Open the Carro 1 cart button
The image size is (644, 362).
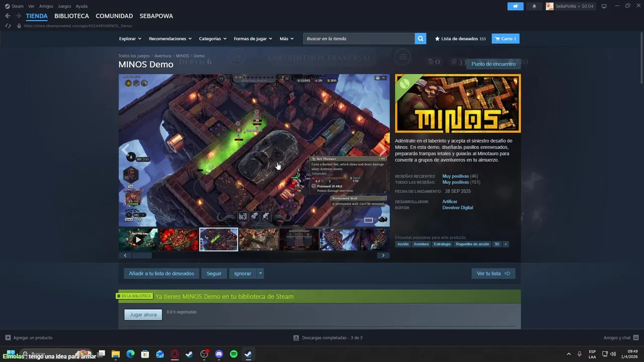pyautogui.click(x=506, y=39)
